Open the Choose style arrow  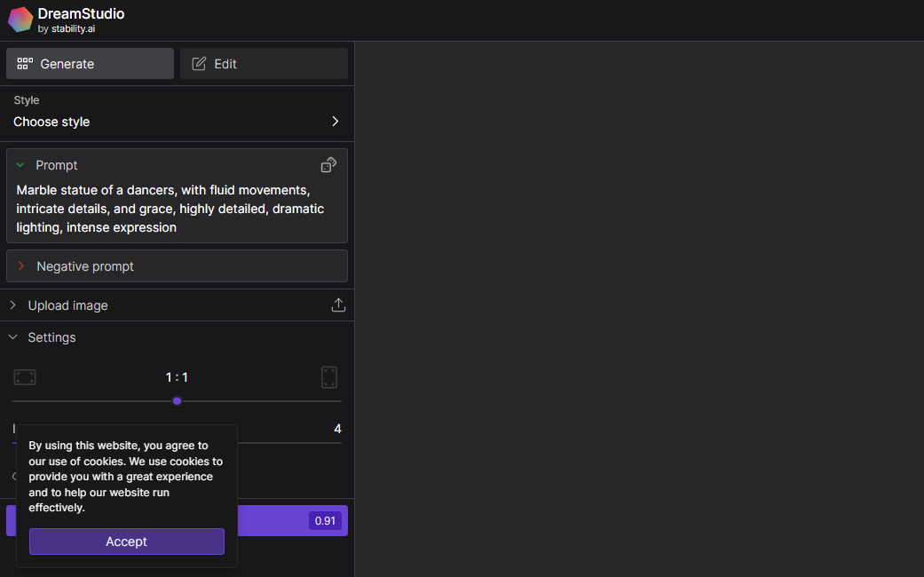(335, 122)
